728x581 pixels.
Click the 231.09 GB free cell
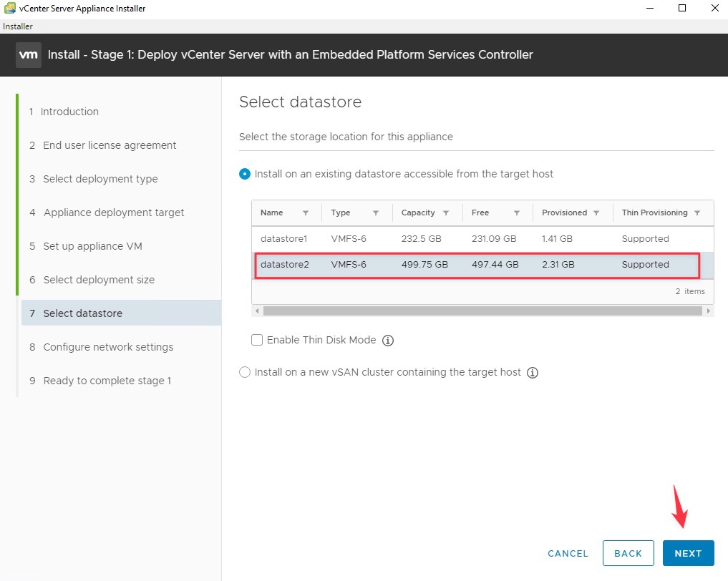coord(494,239)
